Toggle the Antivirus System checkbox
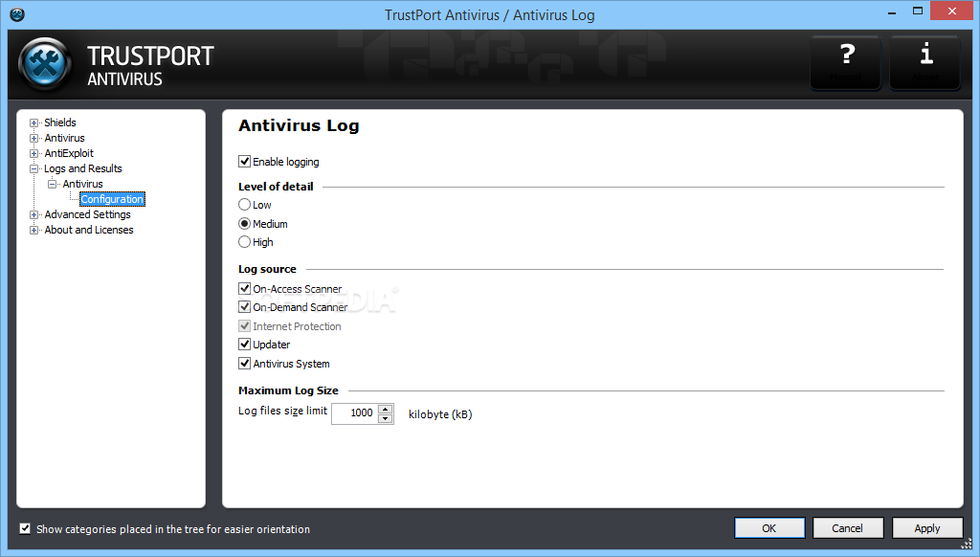 [x=244, y=364]
